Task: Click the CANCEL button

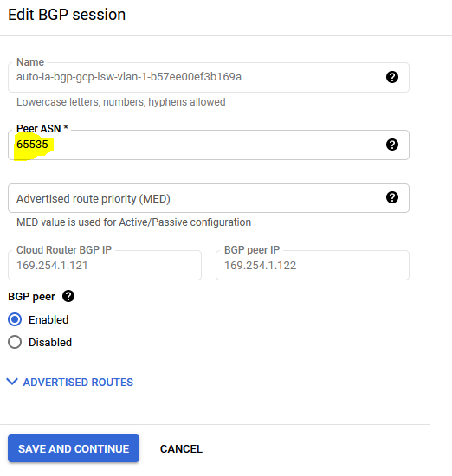Action: coord(181,448)
